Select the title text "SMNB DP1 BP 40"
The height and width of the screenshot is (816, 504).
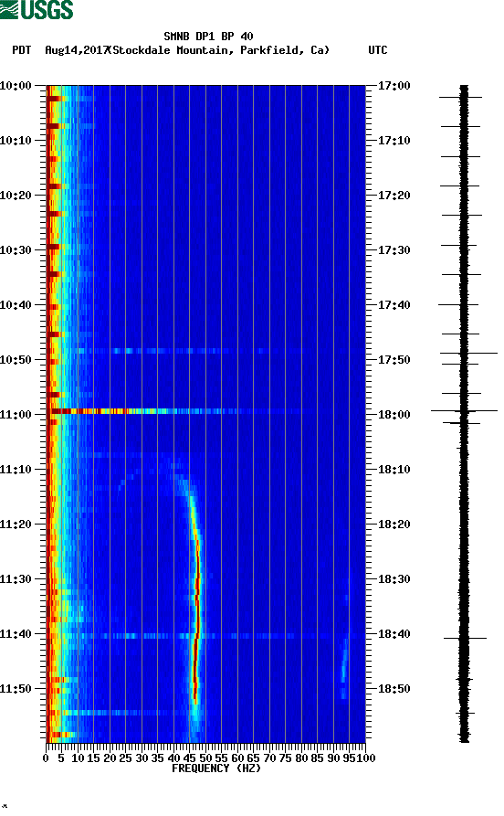(208, 37)
